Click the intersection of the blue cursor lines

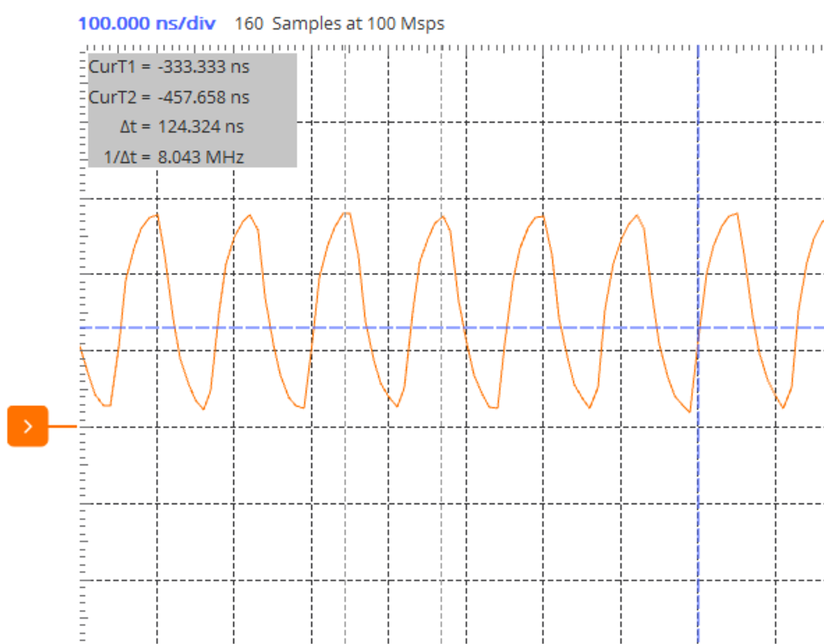(x=698, y=328)
